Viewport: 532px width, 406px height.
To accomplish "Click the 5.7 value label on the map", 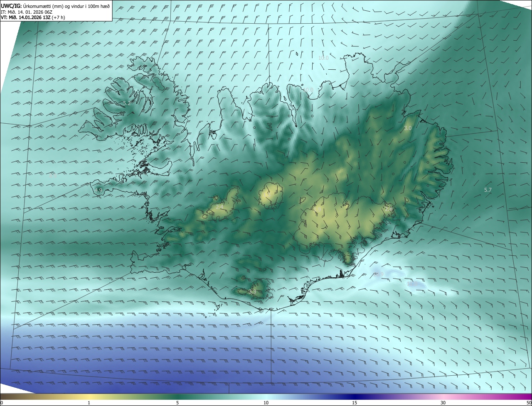I will click(488, 190).
